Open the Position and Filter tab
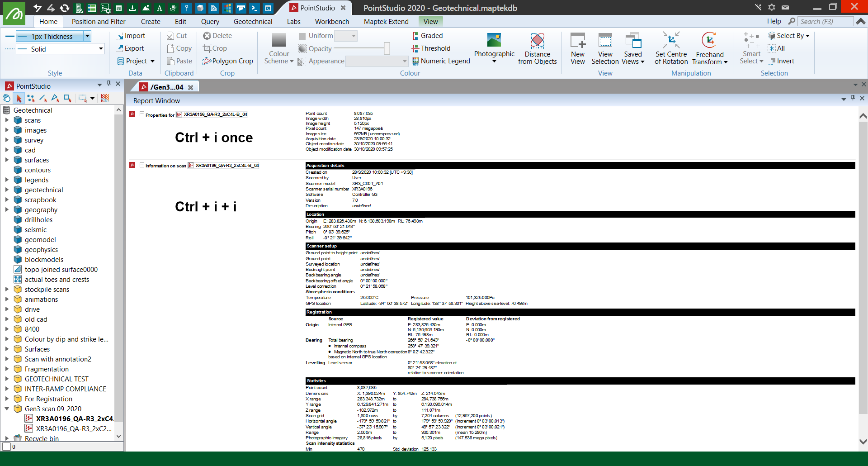The height and width of the screenshot is (466, 868). pos(99,22)
